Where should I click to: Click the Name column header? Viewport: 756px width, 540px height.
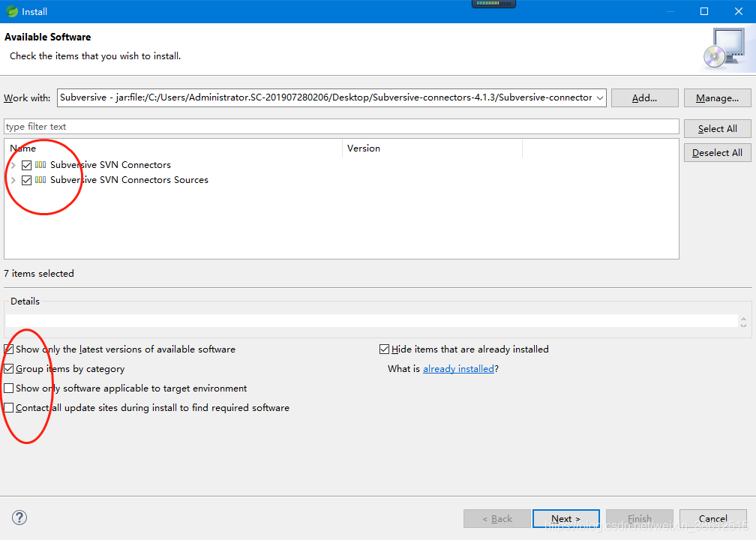173,148
